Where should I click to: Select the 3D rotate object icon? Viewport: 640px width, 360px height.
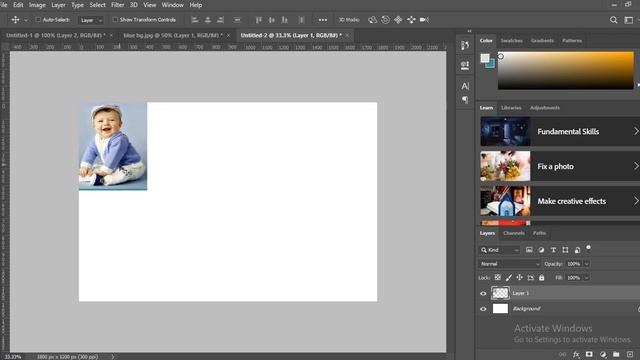pyautogui.click(x=372, y=20)
